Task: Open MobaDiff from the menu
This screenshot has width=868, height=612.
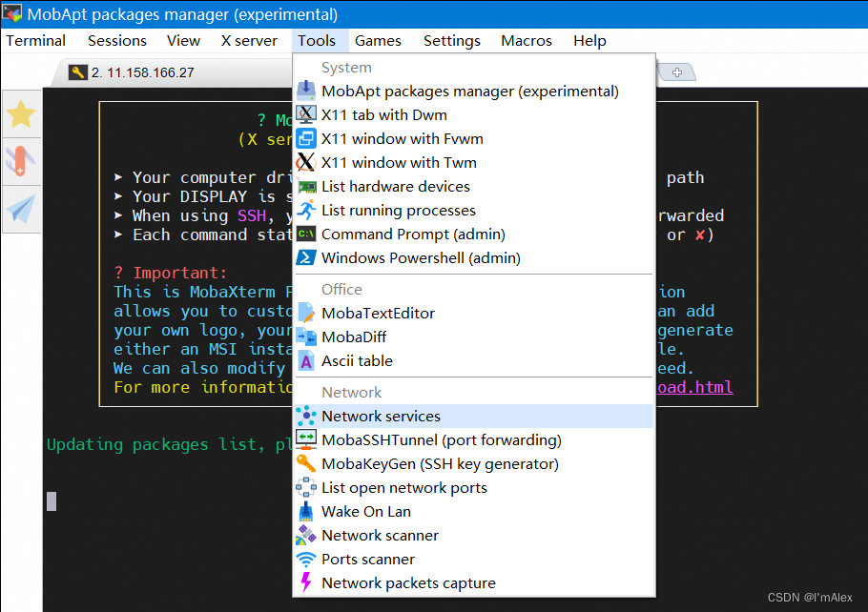Action: (474, 337)
